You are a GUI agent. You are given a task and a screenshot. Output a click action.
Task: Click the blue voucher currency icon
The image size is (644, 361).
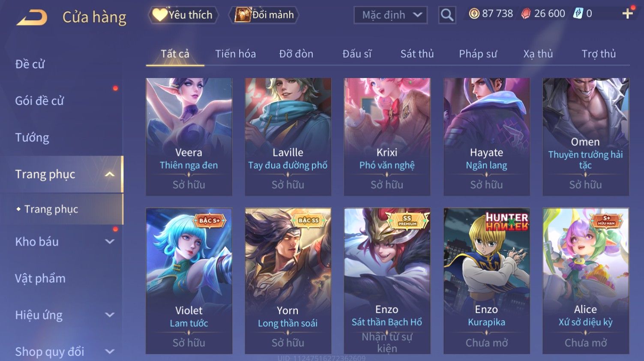pyautogui.click(x=578, y=14)
